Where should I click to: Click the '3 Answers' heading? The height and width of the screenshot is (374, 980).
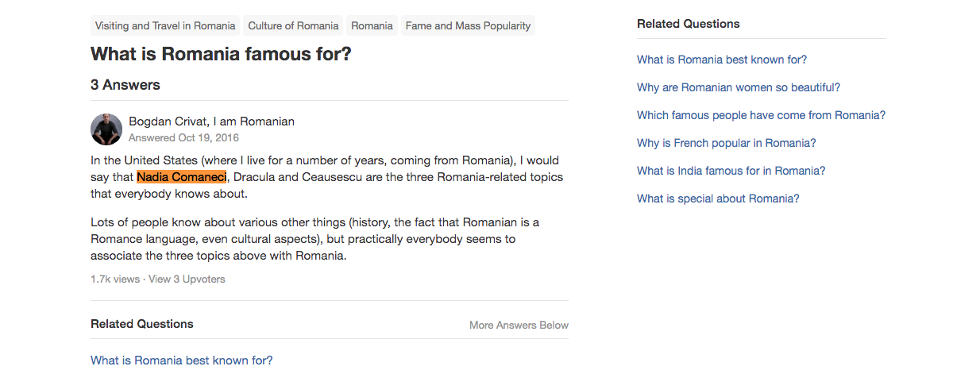click(125, 85)
